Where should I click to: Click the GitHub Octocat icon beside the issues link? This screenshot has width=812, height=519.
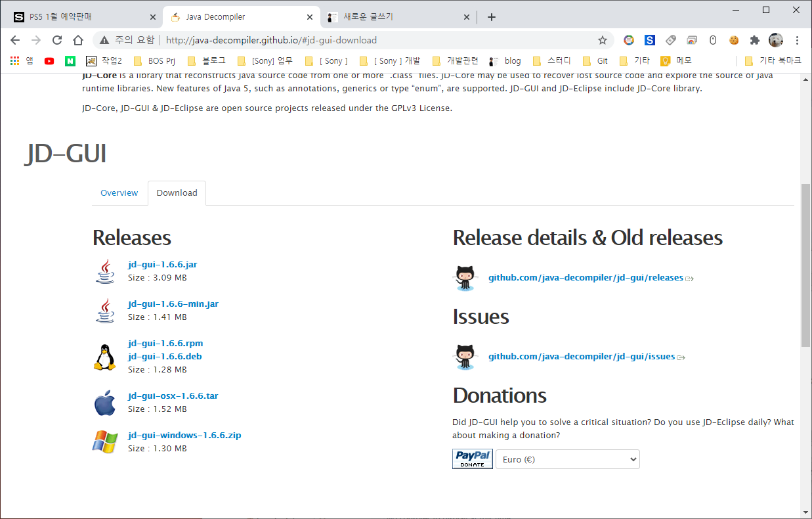click(465, 357)
